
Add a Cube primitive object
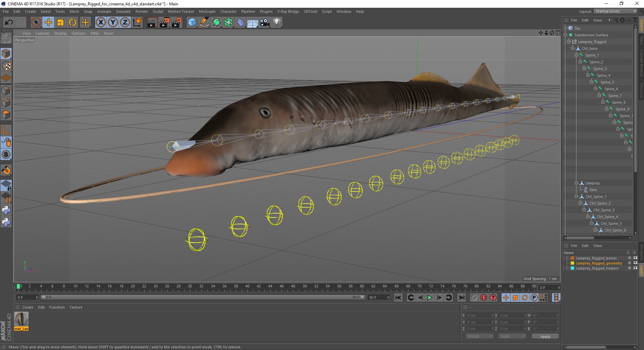click(192, 23)
